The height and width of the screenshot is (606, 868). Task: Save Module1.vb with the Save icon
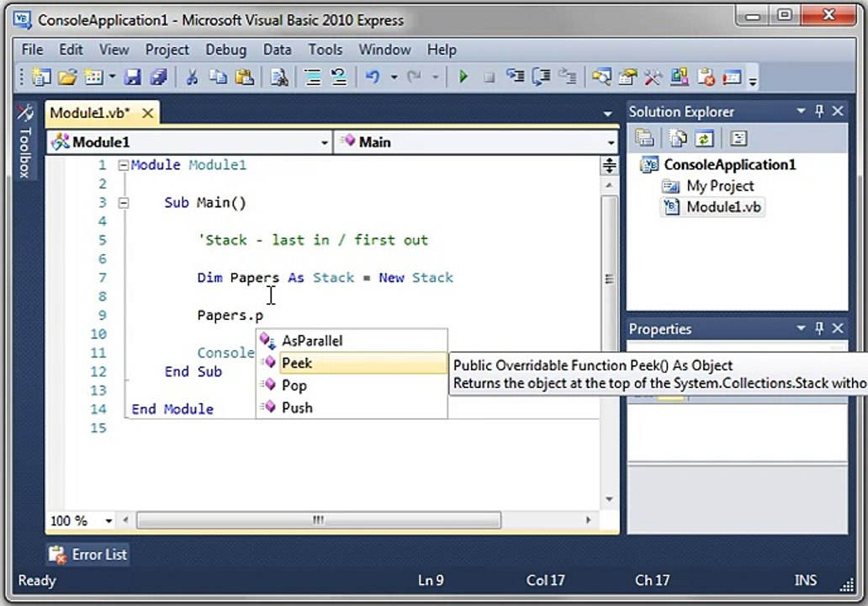[x=132, y=77]
